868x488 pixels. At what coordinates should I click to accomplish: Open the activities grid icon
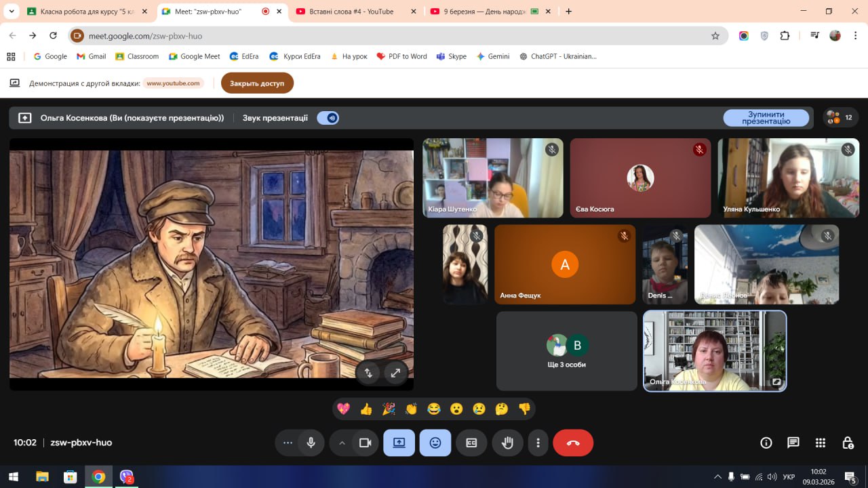(821, 443)
